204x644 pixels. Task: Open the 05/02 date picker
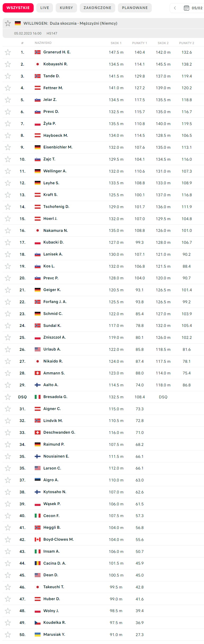tap(197, 8)
